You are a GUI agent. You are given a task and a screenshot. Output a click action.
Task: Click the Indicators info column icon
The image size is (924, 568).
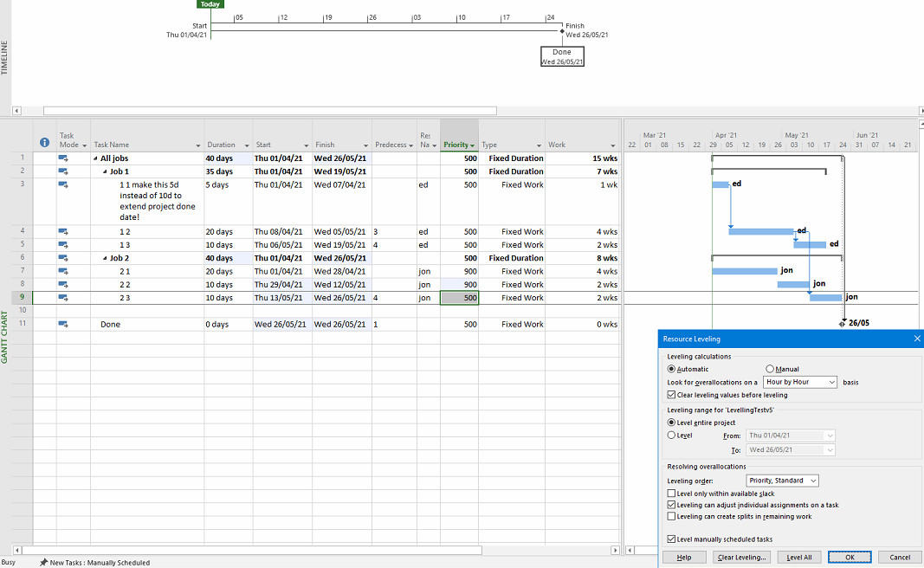click(44, 142)
